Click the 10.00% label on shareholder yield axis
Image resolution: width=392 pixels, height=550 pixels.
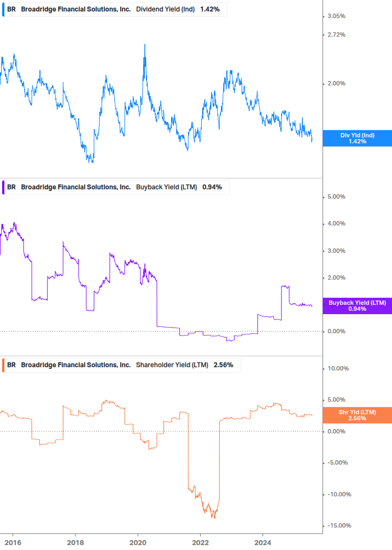coord(338,369)
